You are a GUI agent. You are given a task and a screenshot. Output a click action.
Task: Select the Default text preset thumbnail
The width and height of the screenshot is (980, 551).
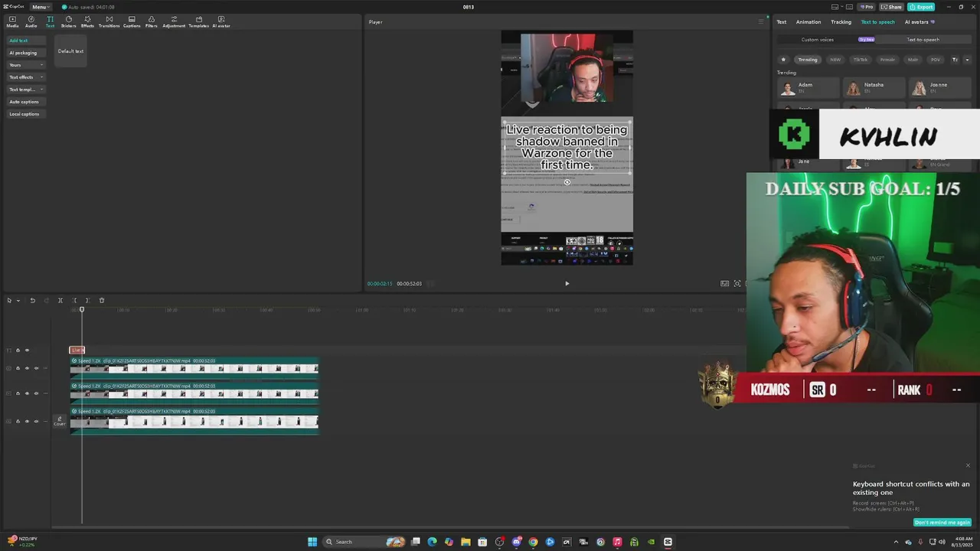coord(70,51)
